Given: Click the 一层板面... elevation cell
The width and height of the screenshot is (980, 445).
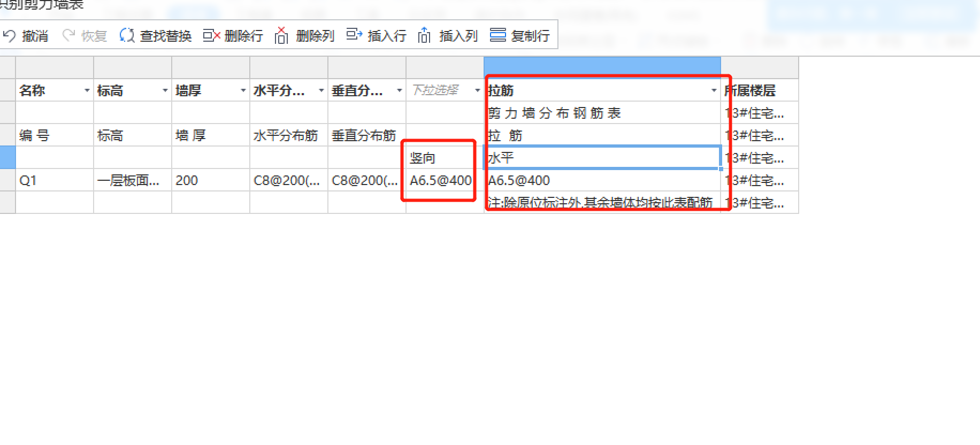Looking at the screenshot, I should [x=133, y=180].
